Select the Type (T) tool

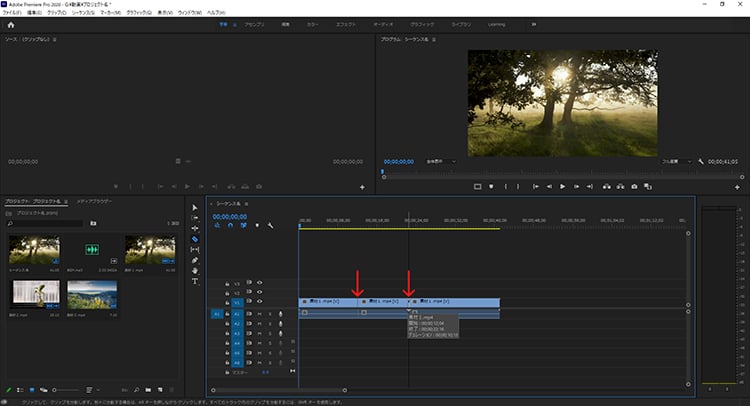coord(195,281)
